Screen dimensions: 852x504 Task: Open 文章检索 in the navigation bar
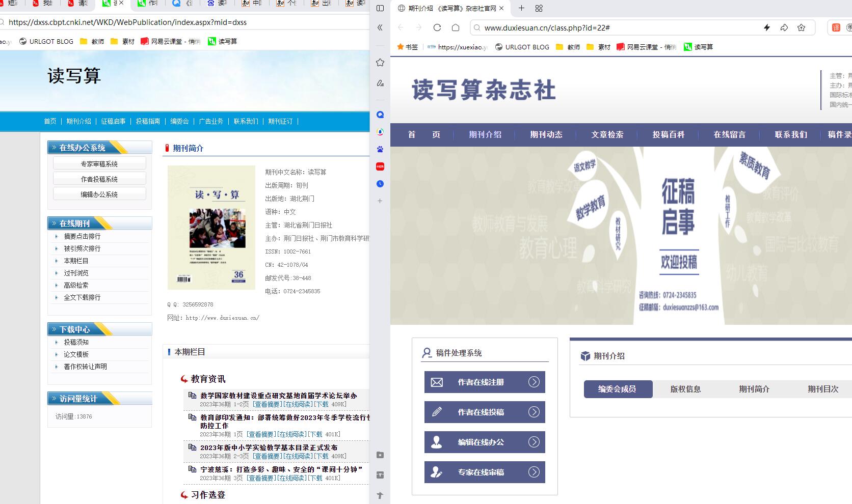click(x=607, y=134)
